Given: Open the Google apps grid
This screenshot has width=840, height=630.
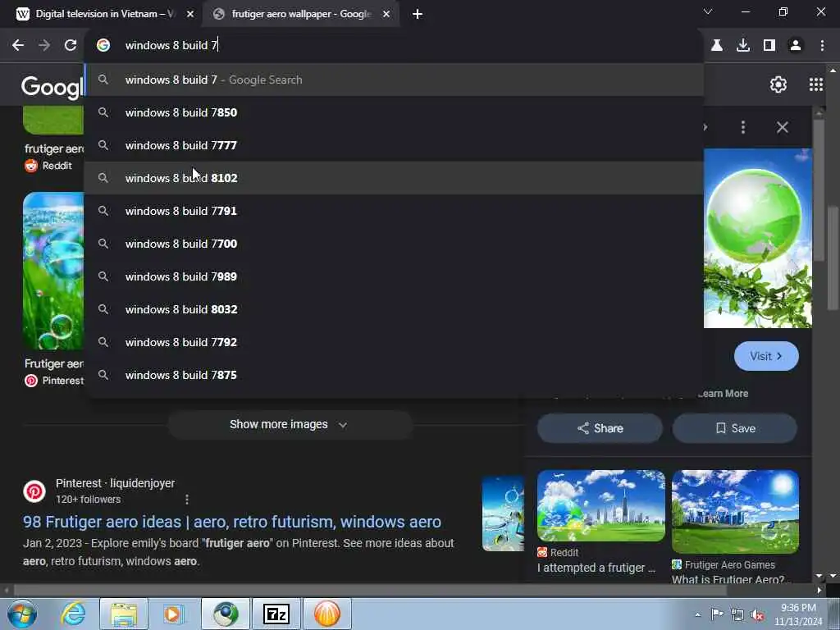Looking at the screenshot, I should 816,84.
